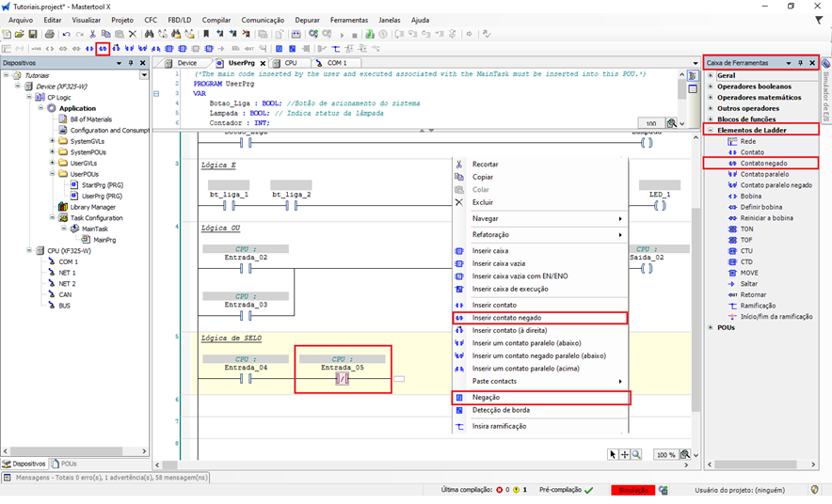This screenshot has height=504, width=832.
Task: Open the Compilar menu
Action: click(216, 20)
